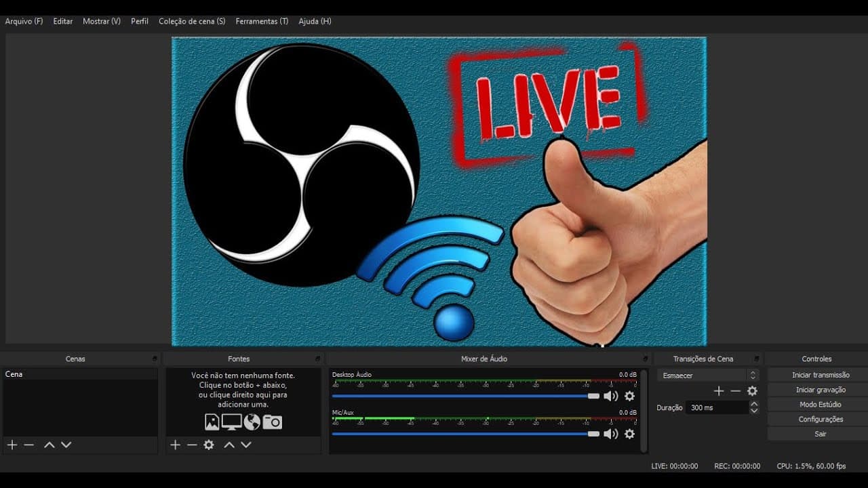Click the CPU: 1.5%, 60.00 fps status

point(811,466)
